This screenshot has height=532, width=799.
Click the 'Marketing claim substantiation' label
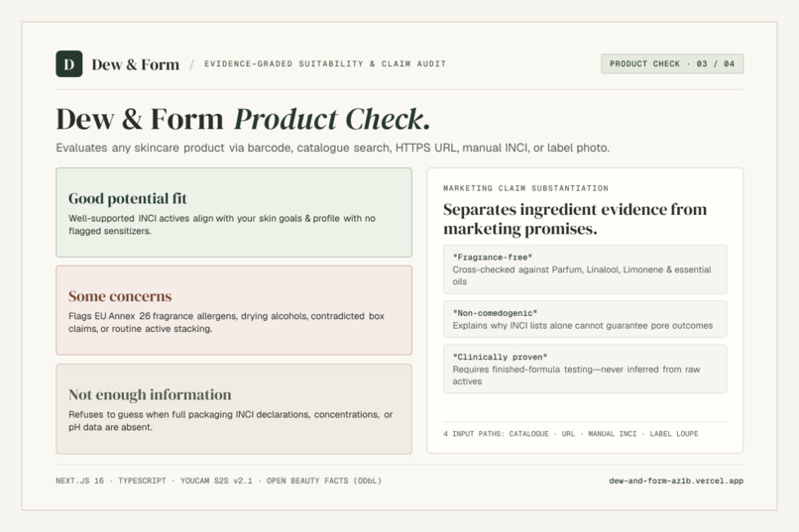click(x=525, y=188)
